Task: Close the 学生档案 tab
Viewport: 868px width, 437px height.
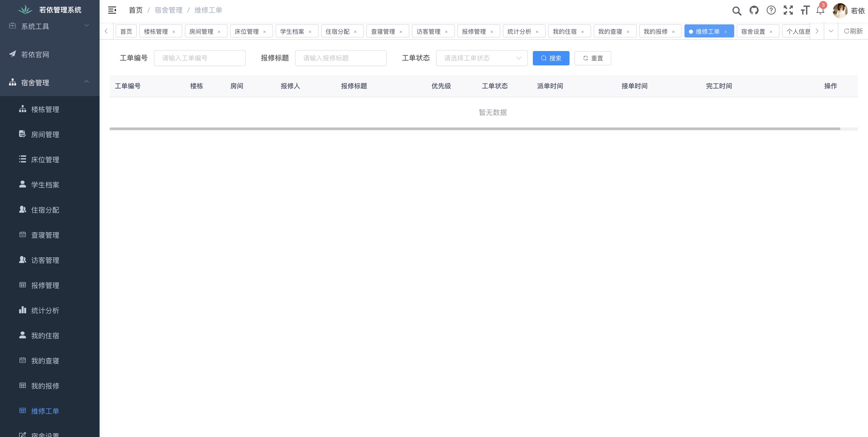Action: [x=310, y=32]
